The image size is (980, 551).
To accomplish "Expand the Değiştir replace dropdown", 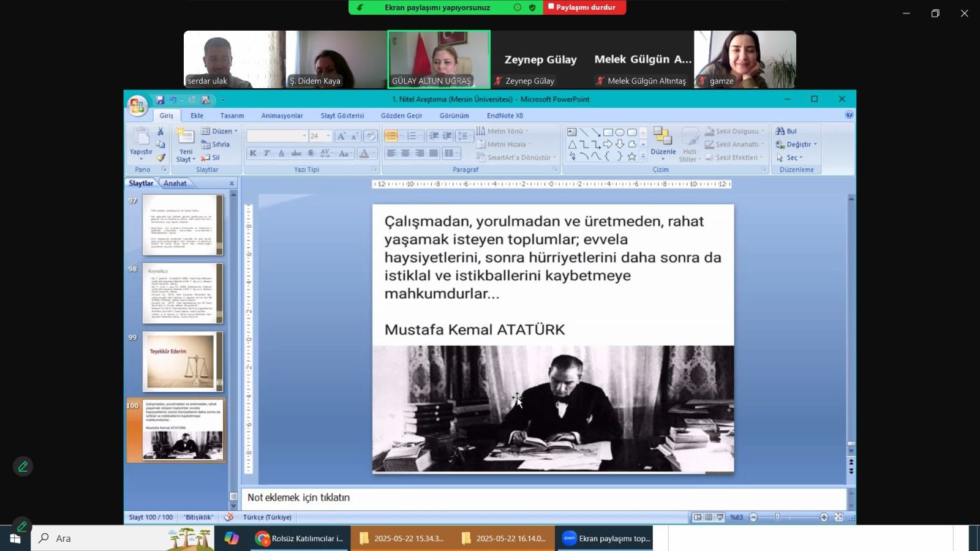I will (x=815, y=144).
